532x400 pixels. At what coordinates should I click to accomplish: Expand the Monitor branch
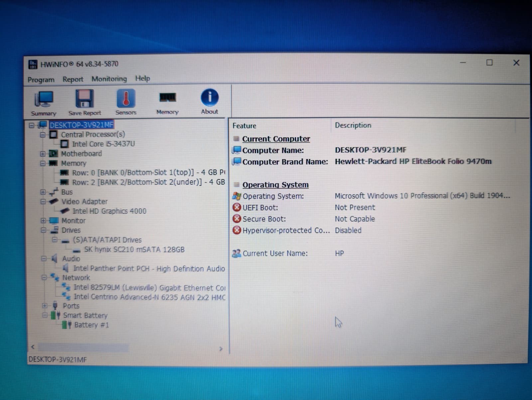click(x=43, y=221)
